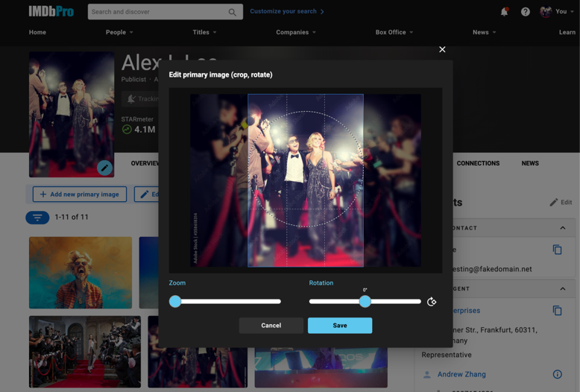
Task: Click the Rotation slider handle
Action: click(365, 301)
